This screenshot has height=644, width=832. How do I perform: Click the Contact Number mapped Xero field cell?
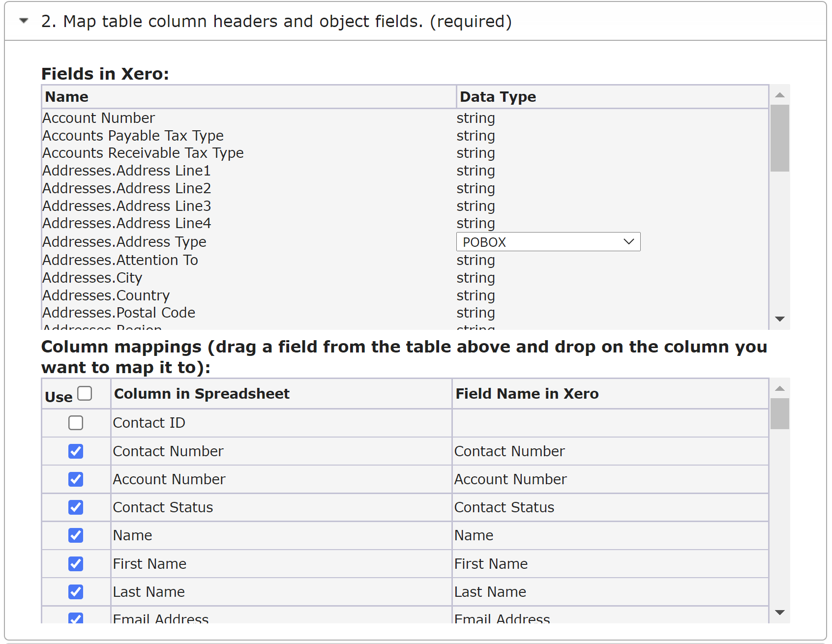tap(610, 451)
